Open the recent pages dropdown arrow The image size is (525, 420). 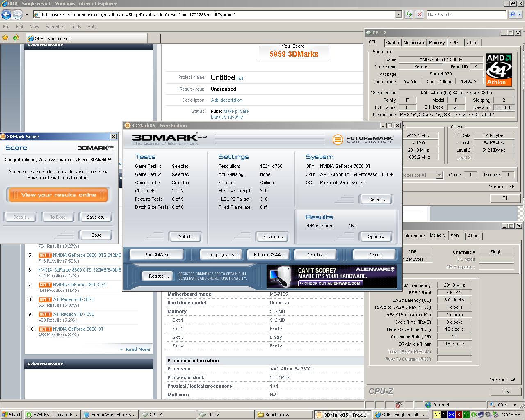click(27, 14)
